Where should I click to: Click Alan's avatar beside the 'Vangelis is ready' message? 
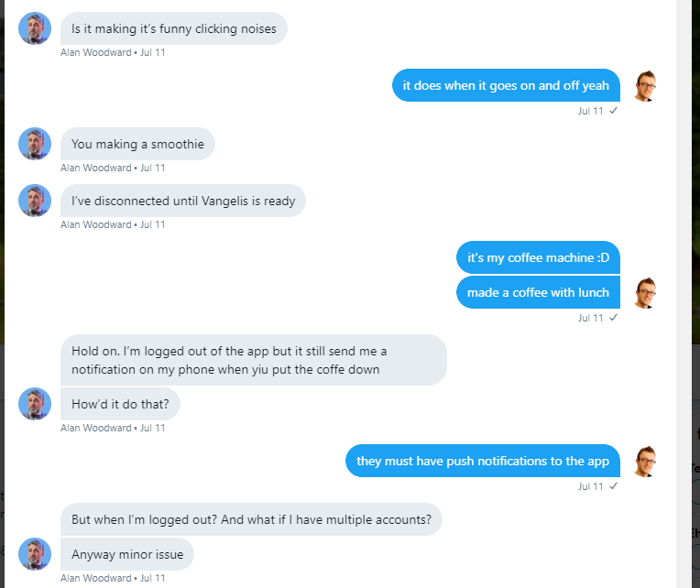35,201
